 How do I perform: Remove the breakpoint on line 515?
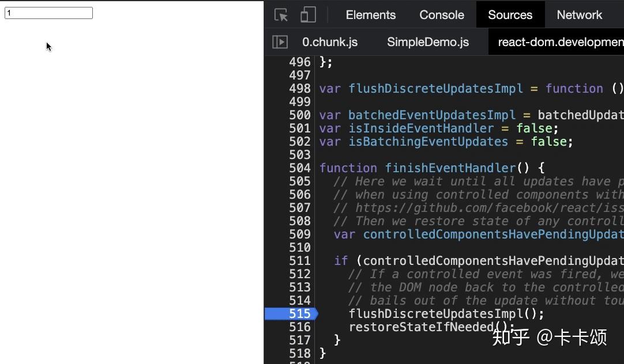click(292, 313)
